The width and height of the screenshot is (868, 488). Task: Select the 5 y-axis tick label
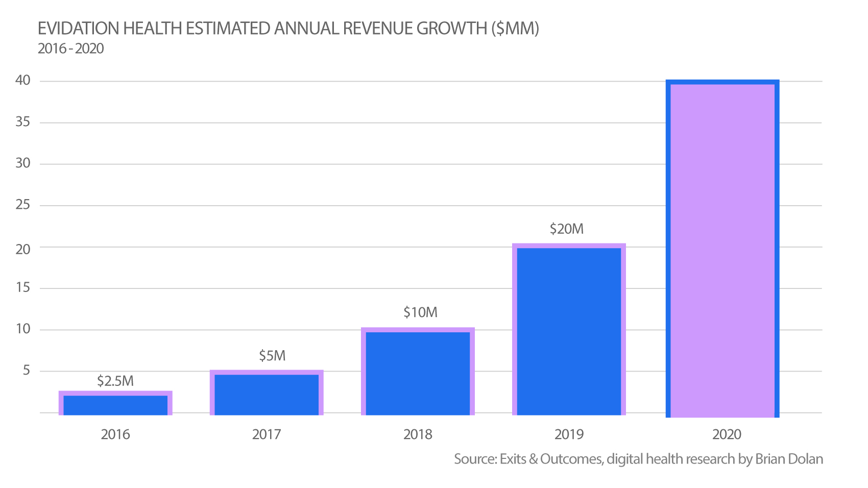click(x=27, y=371)
